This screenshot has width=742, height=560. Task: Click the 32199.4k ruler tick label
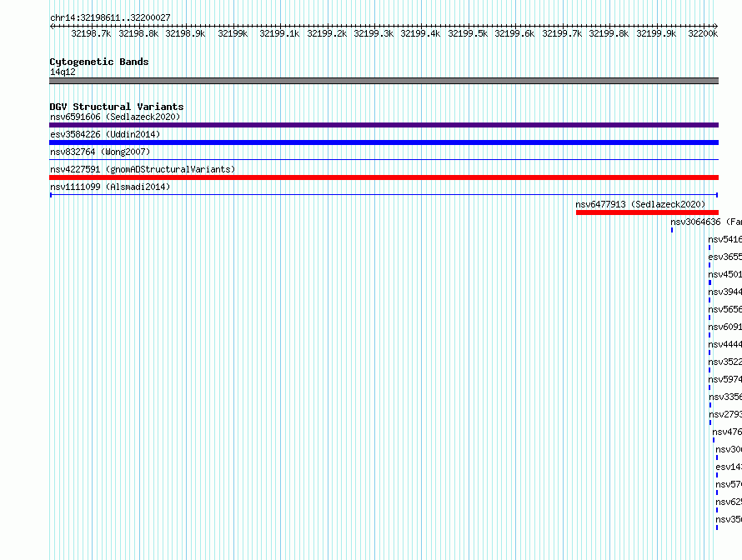pos(421,33)
